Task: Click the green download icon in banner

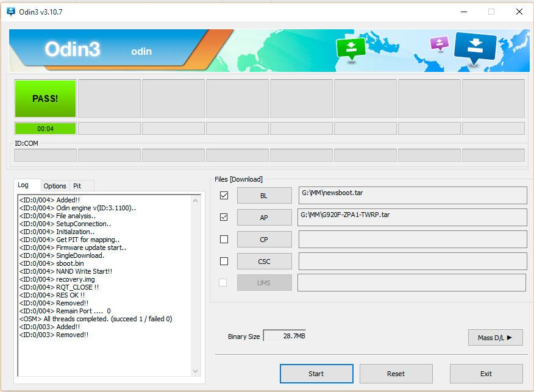Action: pos(351,48)
